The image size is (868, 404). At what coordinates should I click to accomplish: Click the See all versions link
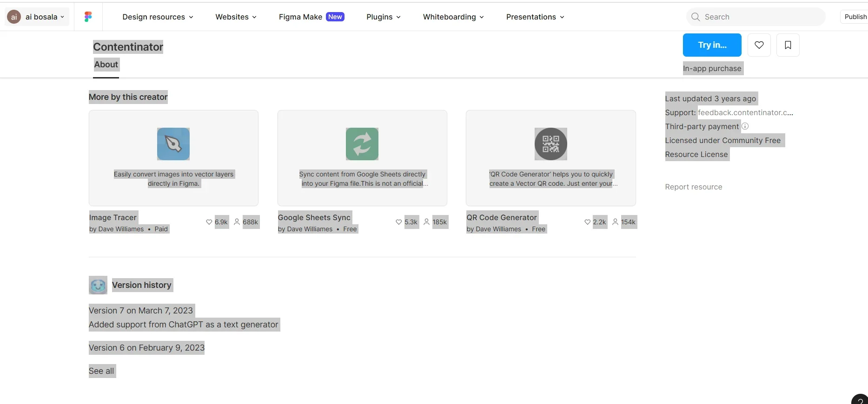coord(101,371)
